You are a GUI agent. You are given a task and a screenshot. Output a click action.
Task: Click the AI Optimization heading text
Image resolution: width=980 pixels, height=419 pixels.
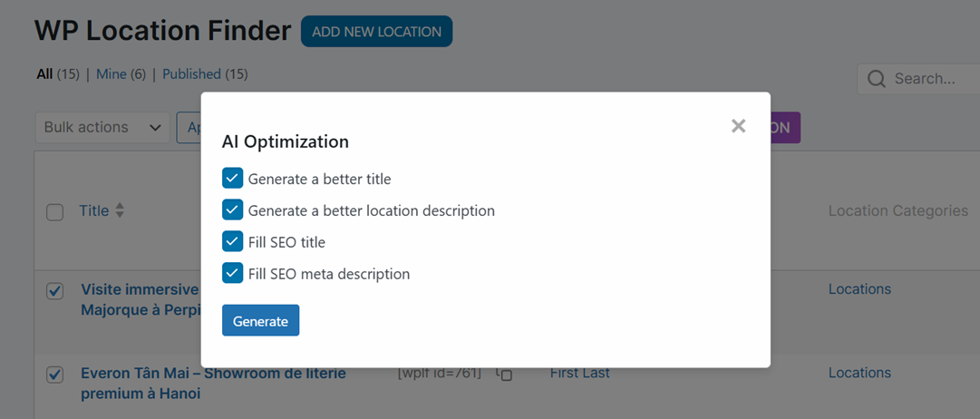[285, 142]
